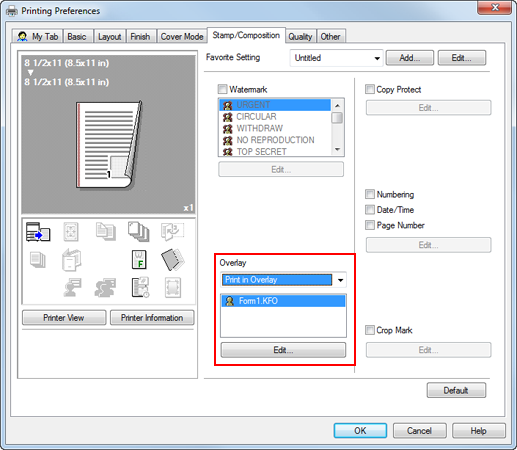Tick the Date/Time checkbox
517x450 pixels.
pyautogui.click(x=370, y=210)
